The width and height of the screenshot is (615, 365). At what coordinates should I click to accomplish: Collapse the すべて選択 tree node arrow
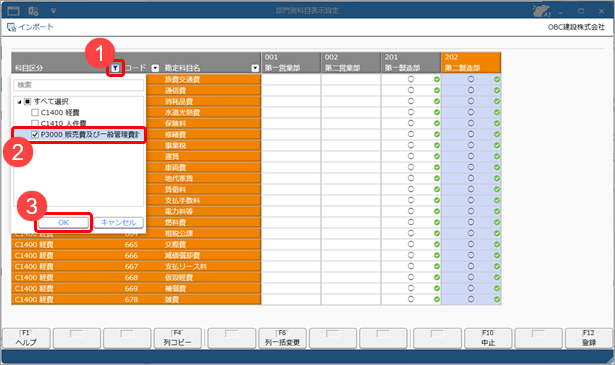coord(19,102)
